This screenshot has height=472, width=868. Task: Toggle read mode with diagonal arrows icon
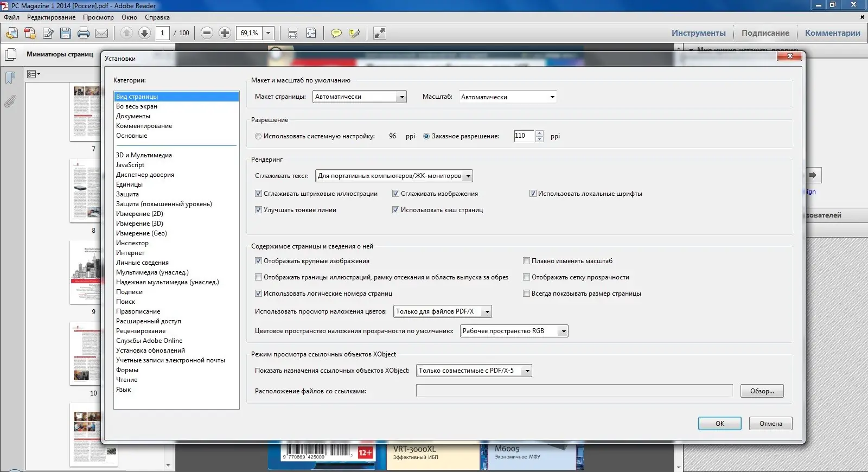tap(380, 33)
